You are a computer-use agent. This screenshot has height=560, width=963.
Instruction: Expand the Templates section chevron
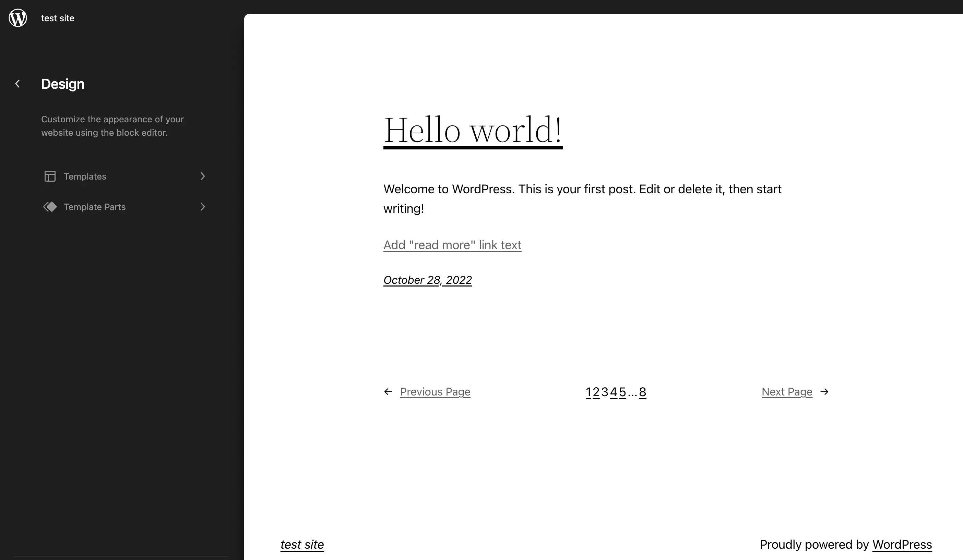coord(203,176)
